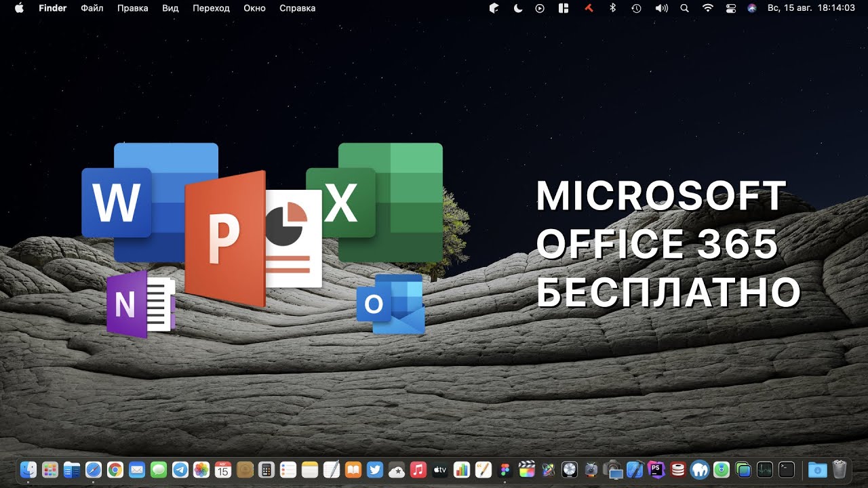Viewport: 868px width, 488px height.
Task: Launch Numbers from the Dock
Action: (x=461, y=469)
